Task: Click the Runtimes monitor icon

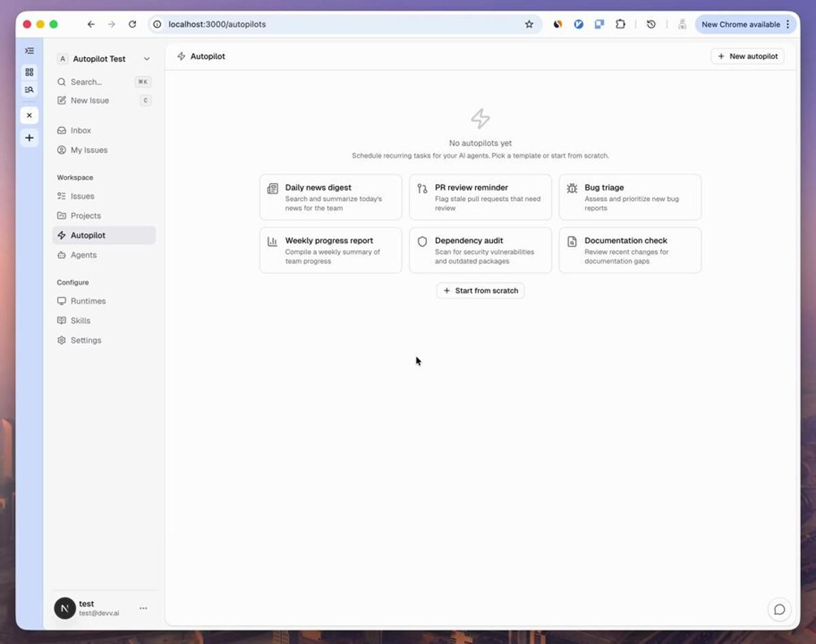Action: point(62,301)
